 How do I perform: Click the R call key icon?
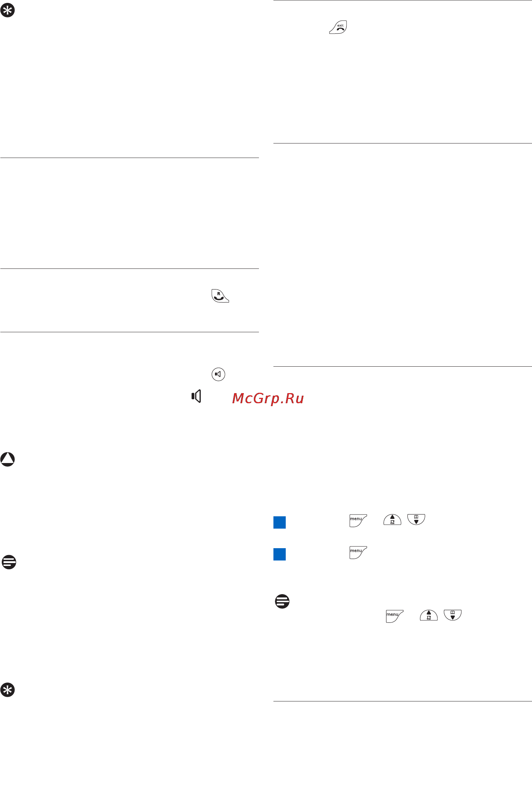click(220, 296)
